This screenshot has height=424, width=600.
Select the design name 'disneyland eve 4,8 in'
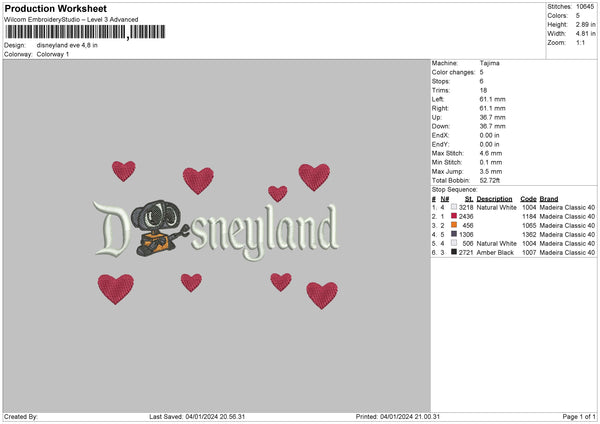tap(67, 45)
